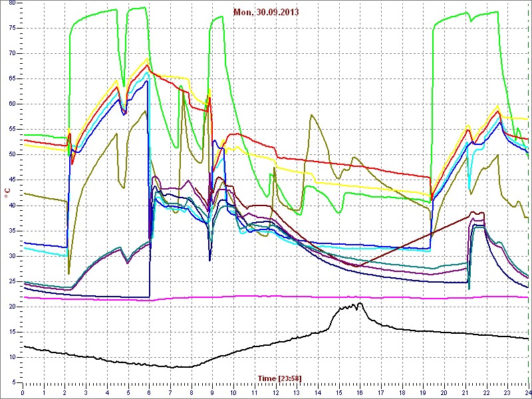532x399 pixels.
Task: Click the chart date title Mon, 30.09.2013
Action: pos(265,12)
